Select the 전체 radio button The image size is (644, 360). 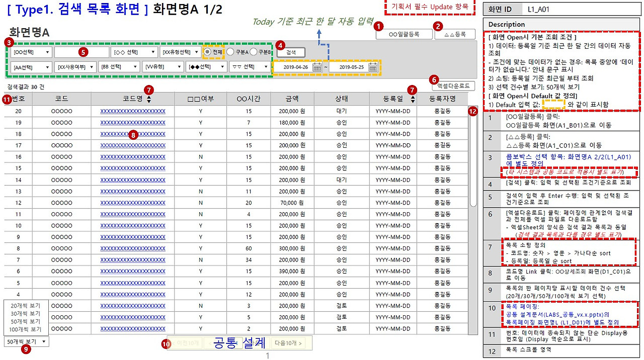pos(208,52)
